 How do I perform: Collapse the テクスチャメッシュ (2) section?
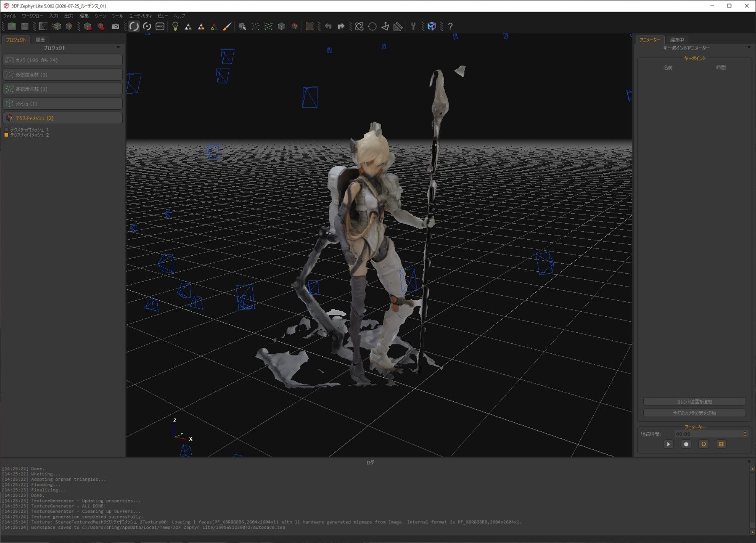coord(63,118)
